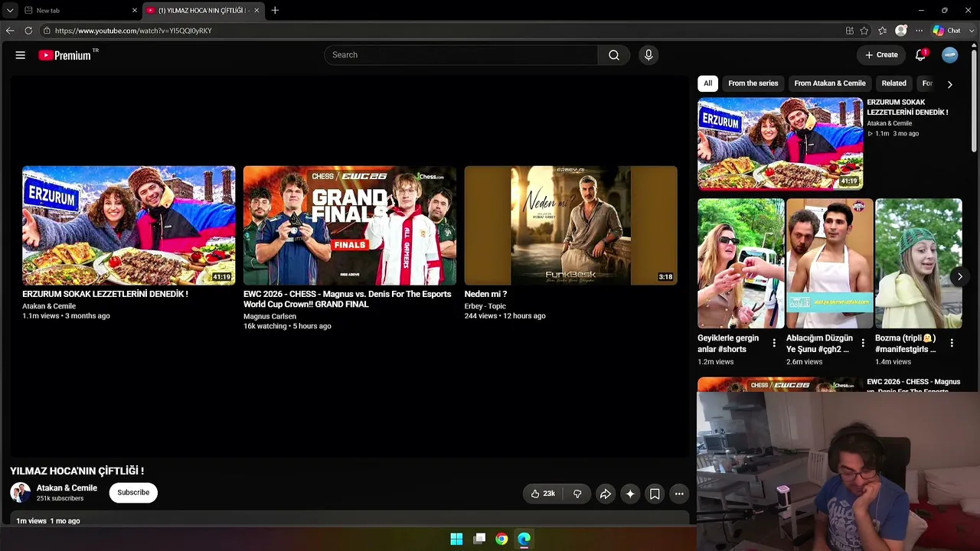The image size is (980, 551).
Task: Select the YILMAZ HOCA'NIN ÇİFTLİĞİ browser tab
Action: [x=203, y=11]
